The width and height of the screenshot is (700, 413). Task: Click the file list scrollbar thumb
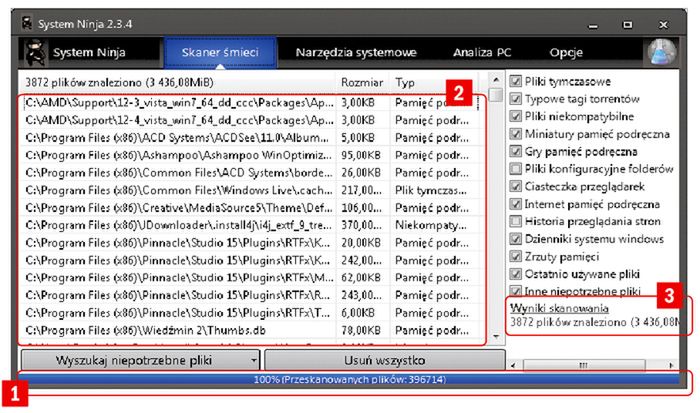coord(496,95)
